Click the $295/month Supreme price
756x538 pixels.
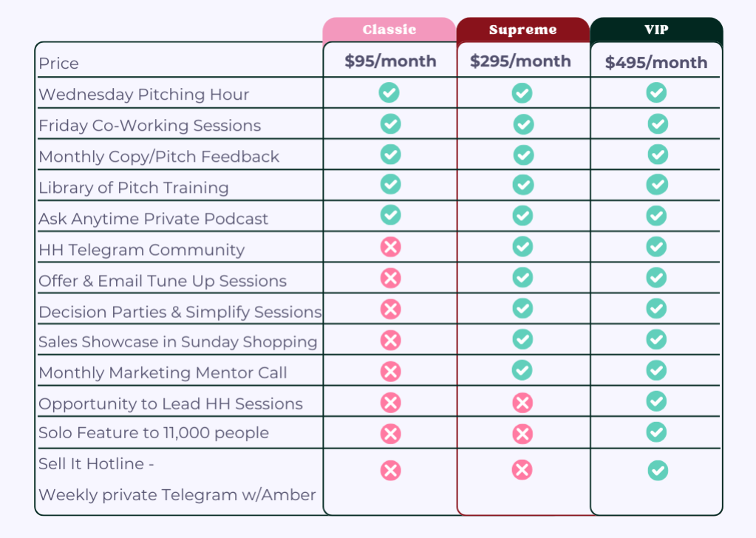tap(520, 61)
